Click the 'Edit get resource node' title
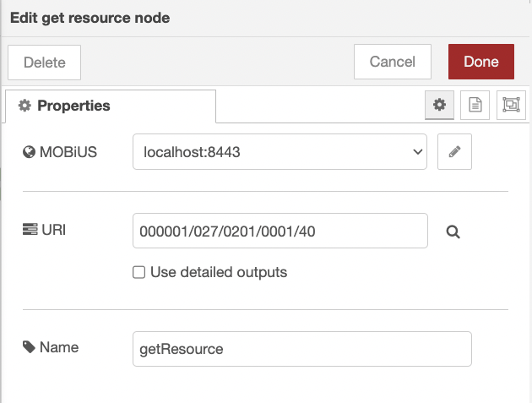The width and height of the screenshot is (532, 403). click(90, 18)
